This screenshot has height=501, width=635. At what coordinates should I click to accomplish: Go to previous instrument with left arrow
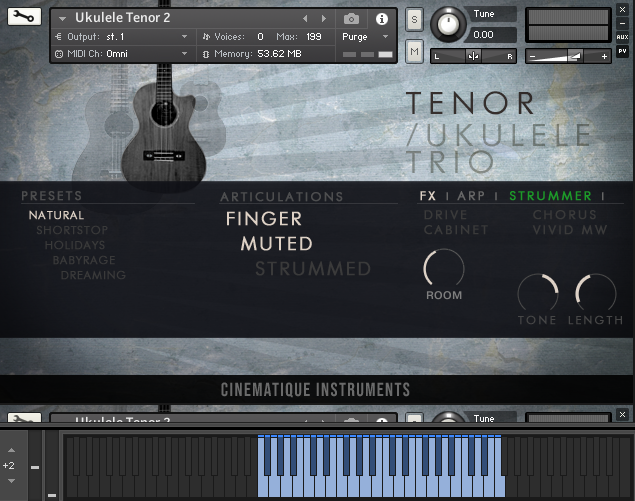click(x=305, y=19)
